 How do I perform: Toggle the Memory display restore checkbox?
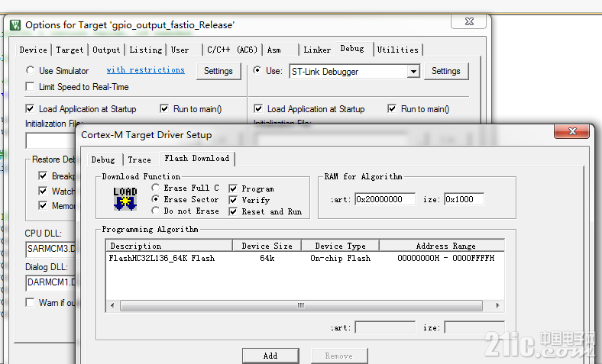point(43,205)
